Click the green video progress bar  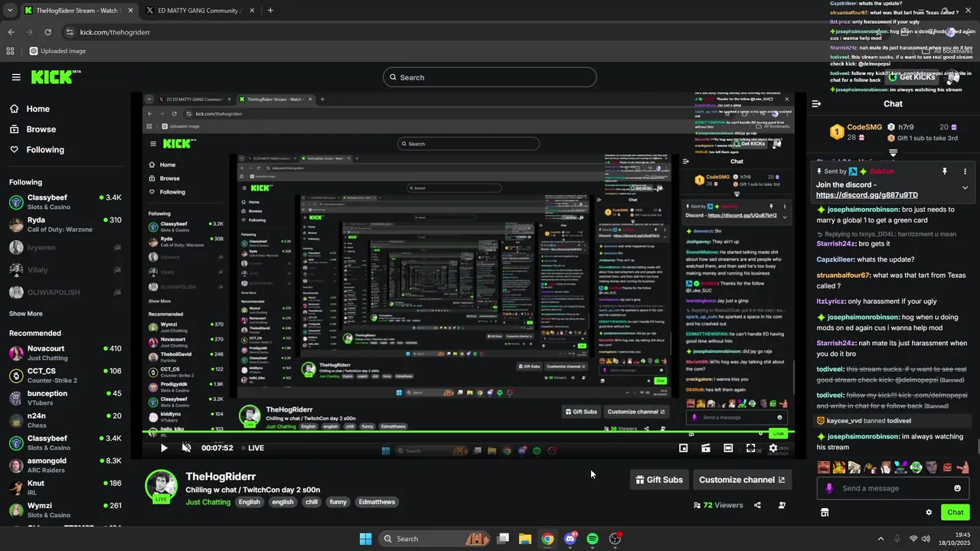coord(469,432)
